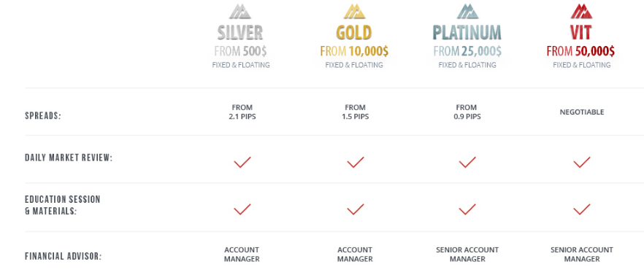Click Platinum's Daily Market Review checkmark
Viewport: 644px width, 275px height.
pos(467,162)
